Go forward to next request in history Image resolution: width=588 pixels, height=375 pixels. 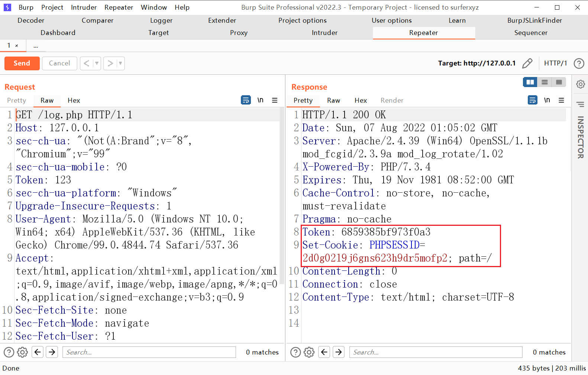(x=110, y=63)
